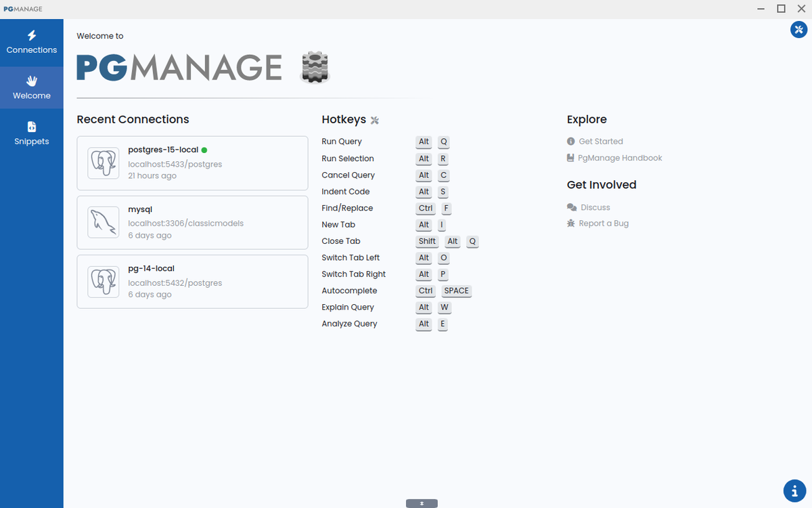
Task: Click the SPACE key for Autocomplete
Action: coord(456,291)
